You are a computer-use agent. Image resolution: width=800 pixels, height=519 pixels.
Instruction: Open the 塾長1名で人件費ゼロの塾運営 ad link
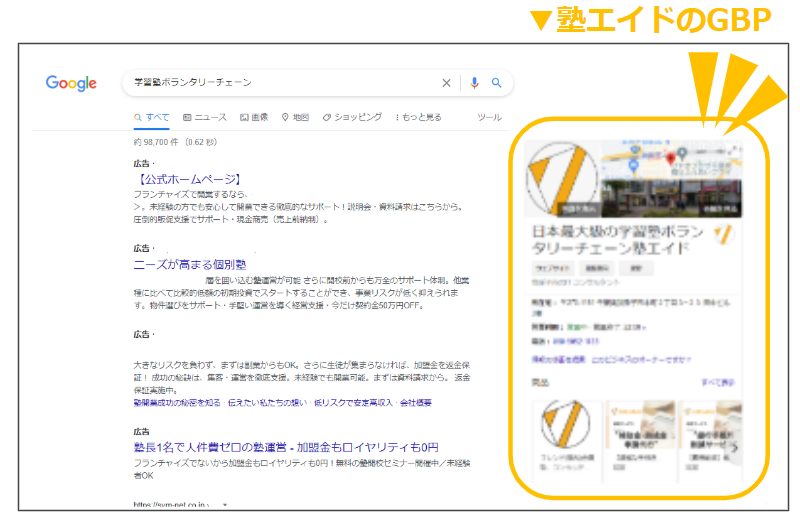[x=286, y=447]
